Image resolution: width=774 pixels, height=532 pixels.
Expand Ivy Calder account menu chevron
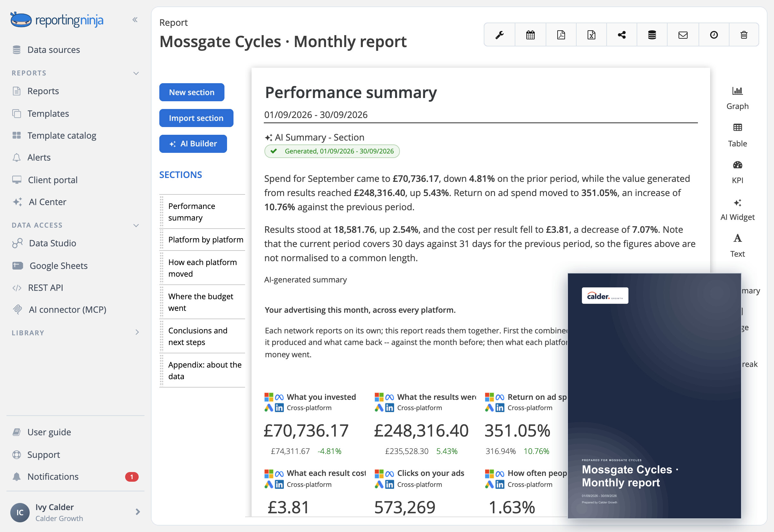coord(137,512)
